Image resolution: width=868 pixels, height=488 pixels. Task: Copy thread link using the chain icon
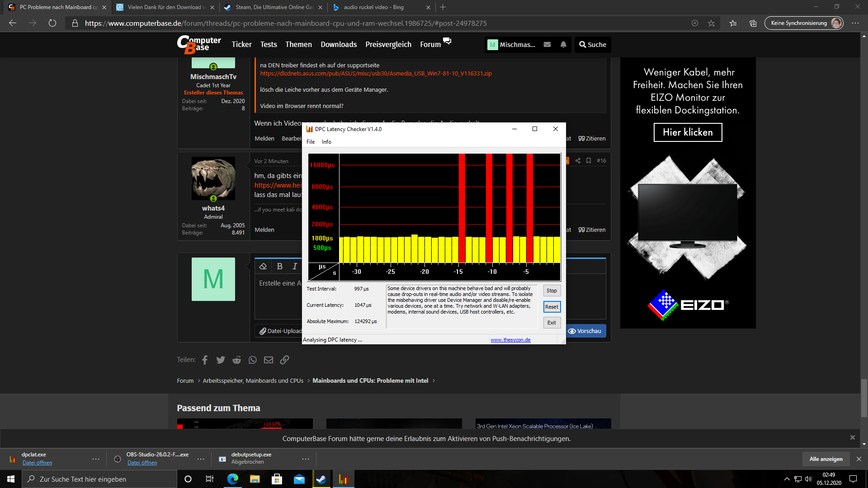pyautogui.click(x=284, y=360)
